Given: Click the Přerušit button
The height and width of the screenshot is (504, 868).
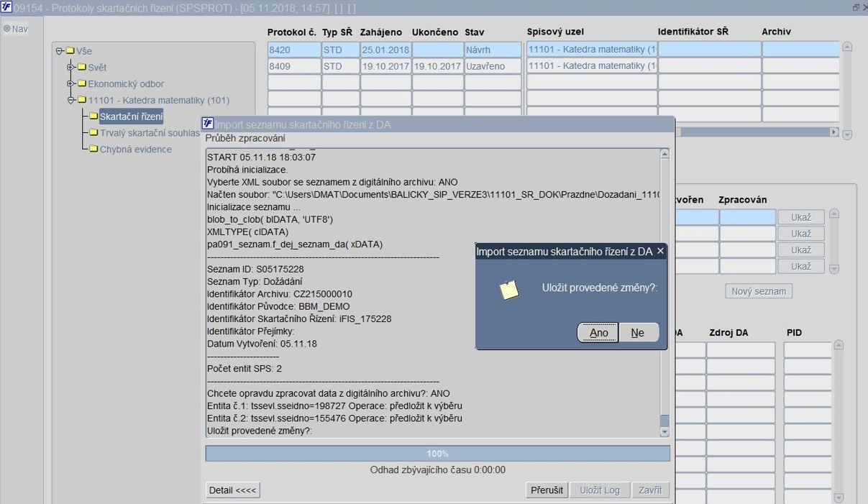Looking at the screenshot, I should pyautogui.click(x=547, y=490).
